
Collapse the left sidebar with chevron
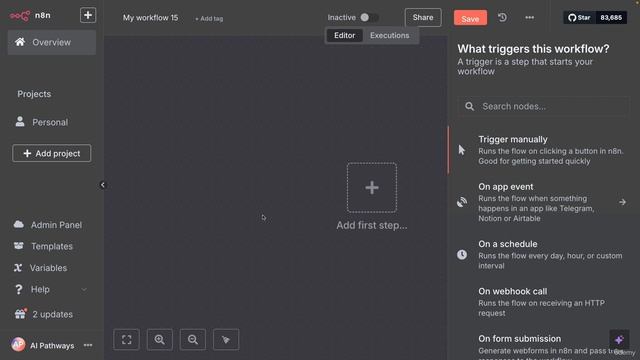[x=103, y=185]
